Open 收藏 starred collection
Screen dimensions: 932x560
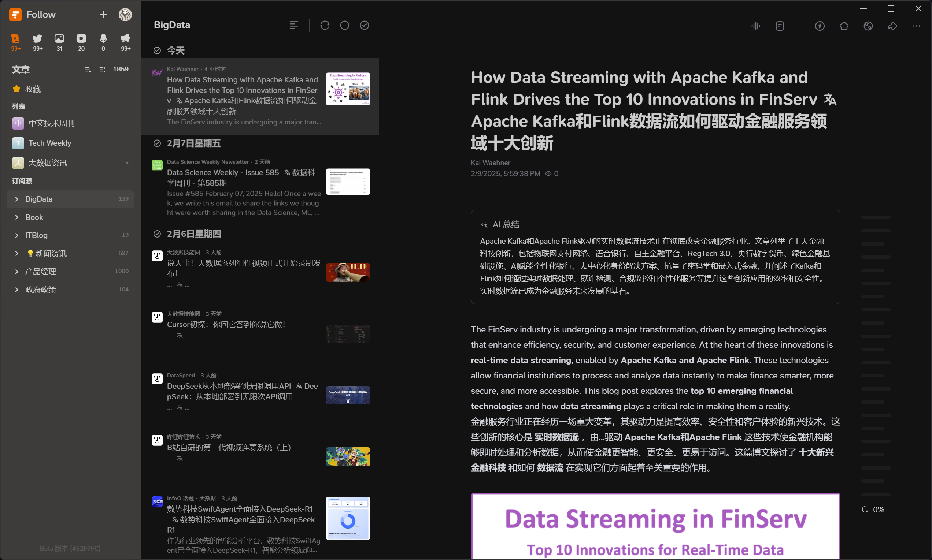coord(33,89)
